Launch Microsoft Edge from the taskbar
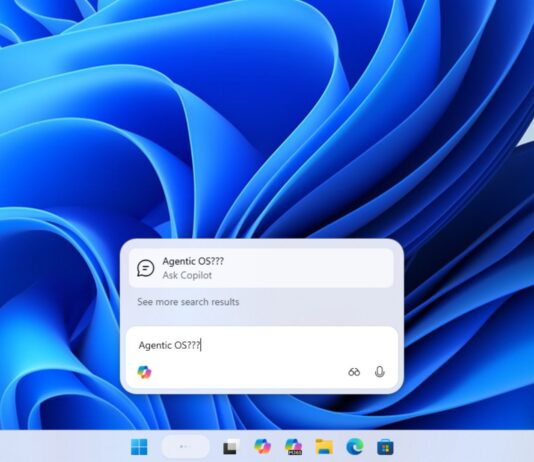The height and width of the screenshot is (462, 534). click(355, 446)
